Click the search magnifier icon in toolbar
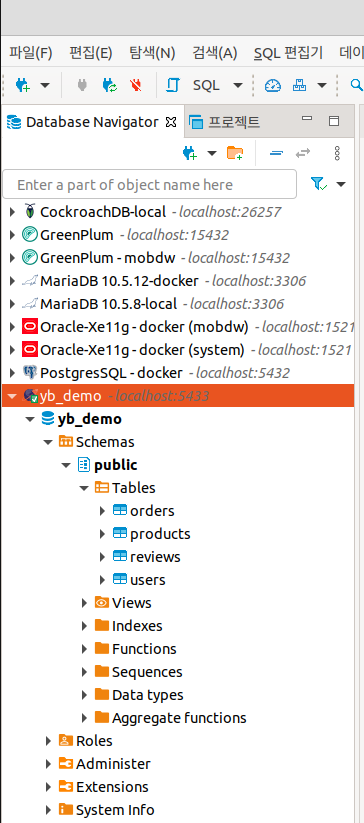The width and height of the screenshot is (364, 823). tap(357, 85)
